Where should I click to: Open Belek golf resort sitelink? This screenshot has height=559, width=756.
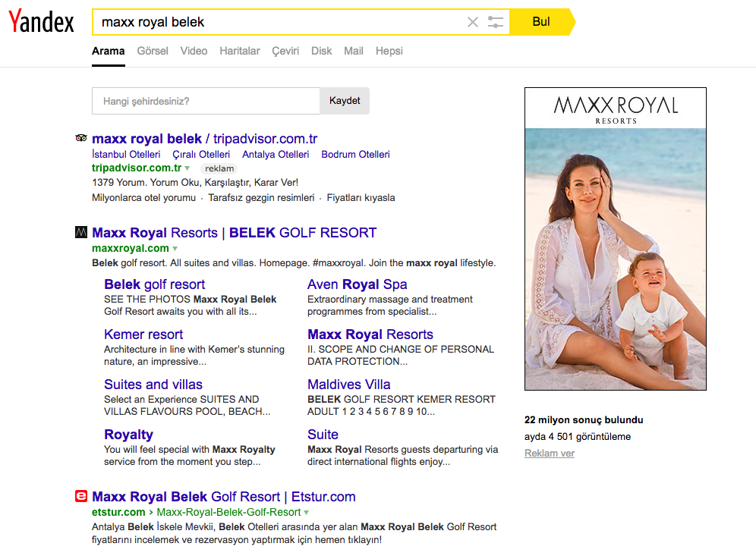point(154,284)
